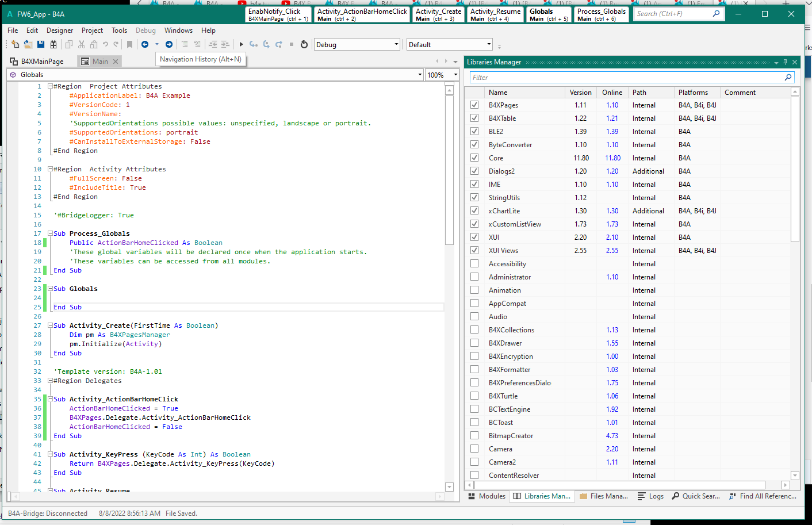Jump to Activity_Create bookmark button
This screenshot has height=525, width=812.
click(x=439, y=14)
